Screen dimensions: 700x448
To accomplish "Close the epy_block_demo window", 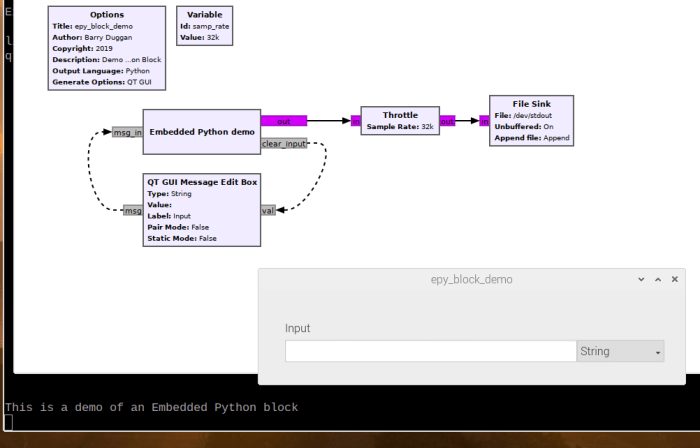I will [675, 280].
